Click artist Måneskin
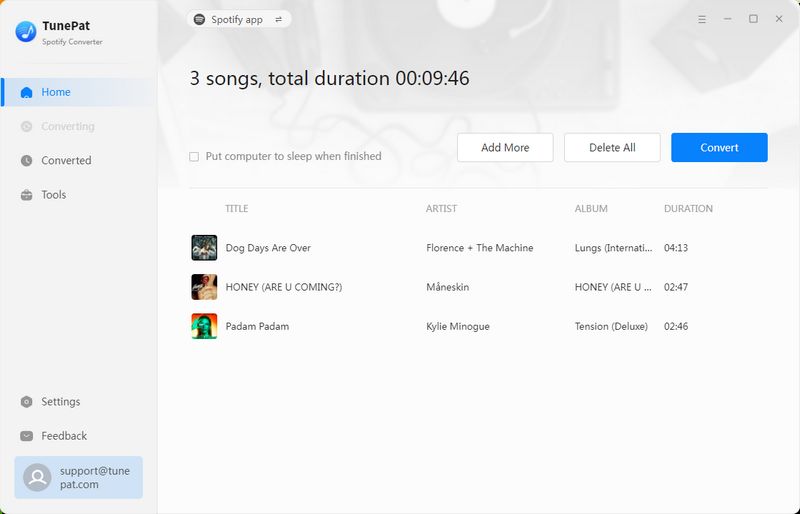Image resolution: width=800 pixels, height=514 pixels. pos(447,287)
